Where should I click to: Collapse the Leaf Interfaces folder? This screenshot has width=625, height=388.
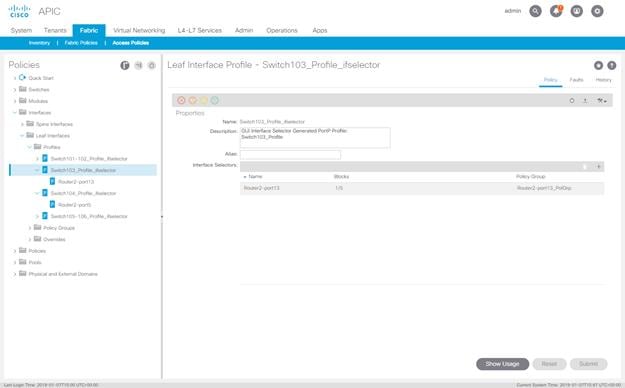coord(22,136)
